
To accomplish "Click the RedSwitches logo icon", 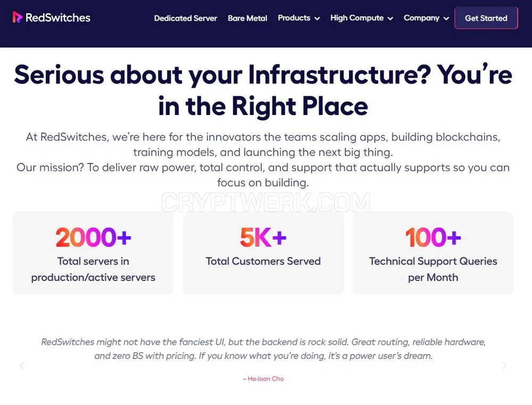I will tap(18, 18).
